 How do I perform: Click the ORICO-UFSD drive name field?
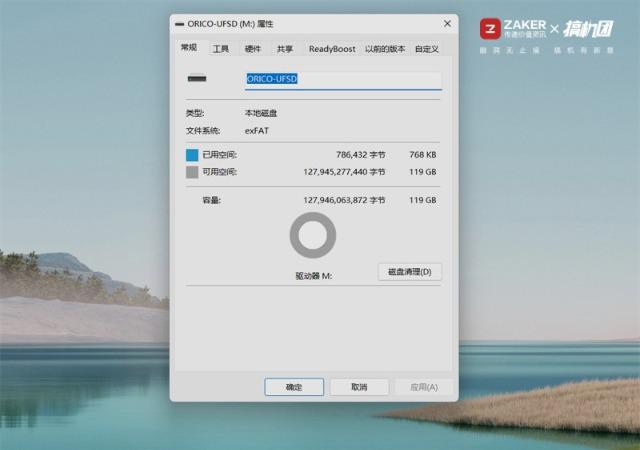pos(343,79)
